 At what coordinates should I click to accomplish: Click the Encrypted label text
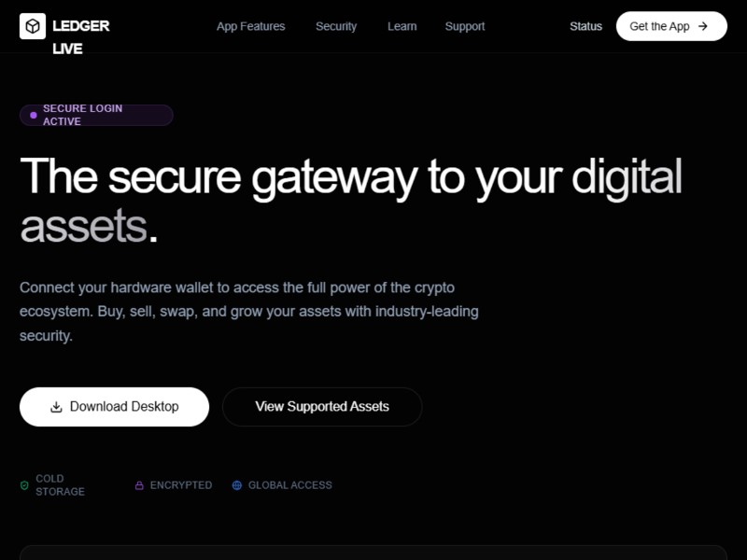[x=181, y=485]
